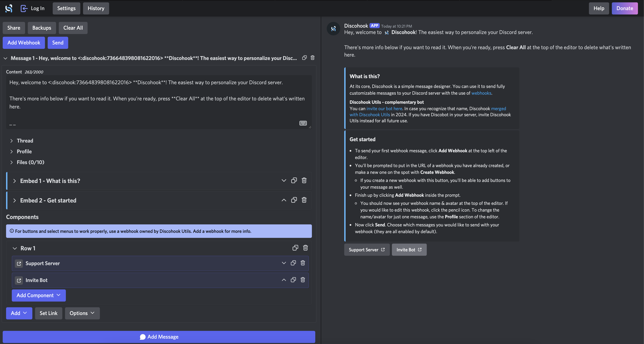Click the Discohook logo icon
644x344 pixels.
9,8
